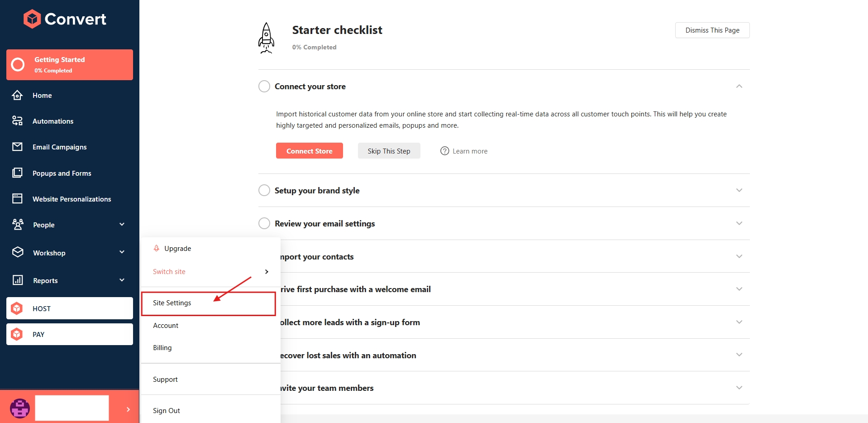Mark the 'Connect your store' circle complete
868x423 pixels.
(264, 86)
